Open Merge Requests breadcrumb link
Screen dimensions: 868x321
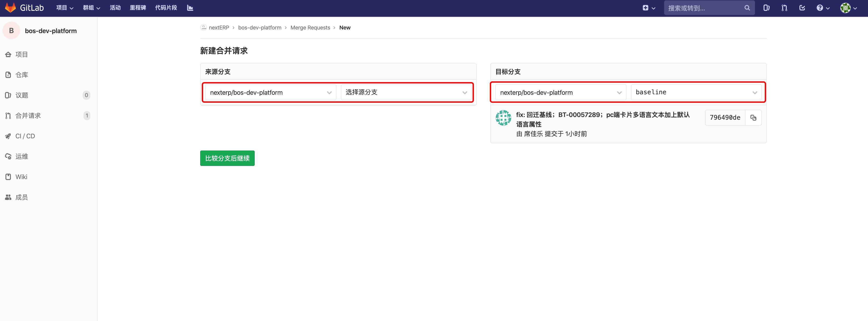(x=310, y=28)
